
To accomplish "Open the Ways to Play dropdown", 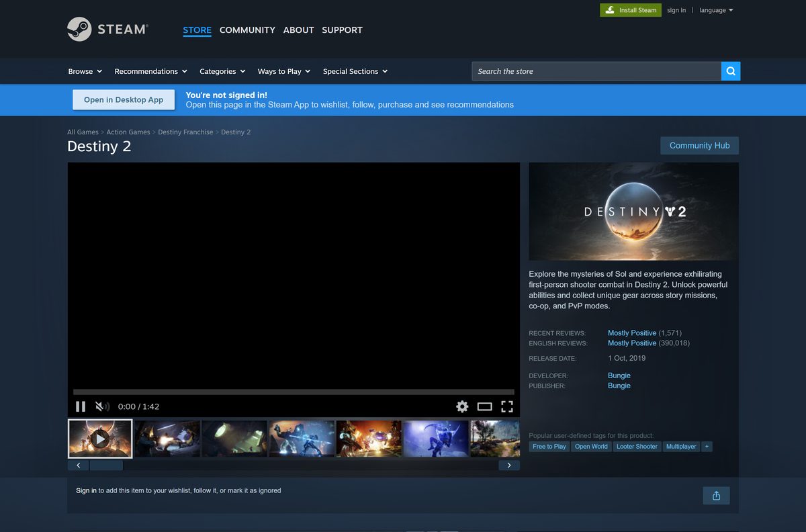I will click(284, 71).
